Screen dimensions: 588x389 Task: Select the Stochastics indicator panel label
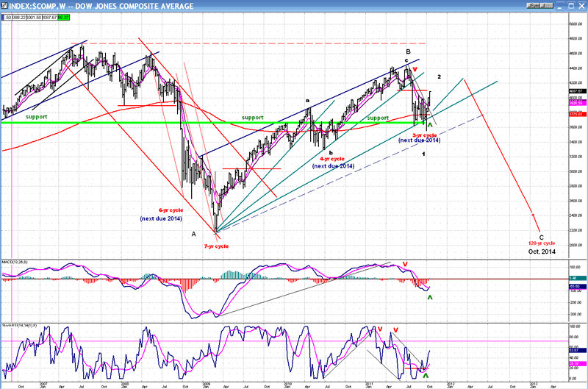(20, 325)
